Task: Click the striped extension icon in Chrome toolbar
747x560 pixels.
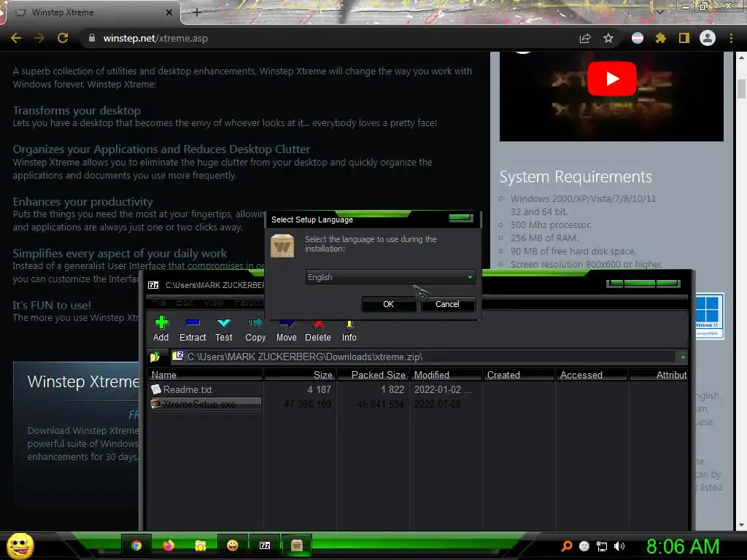Action: (638, 38)
